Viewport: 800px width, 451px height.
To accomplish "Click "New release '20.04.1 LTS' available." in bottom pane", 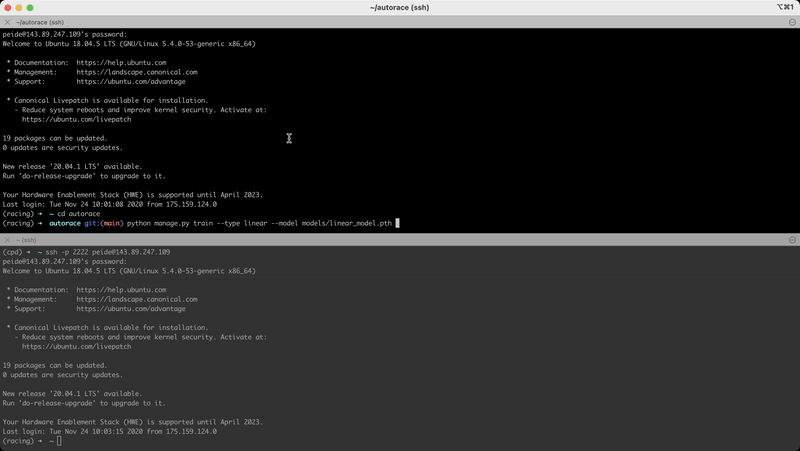I will [72, 394].
